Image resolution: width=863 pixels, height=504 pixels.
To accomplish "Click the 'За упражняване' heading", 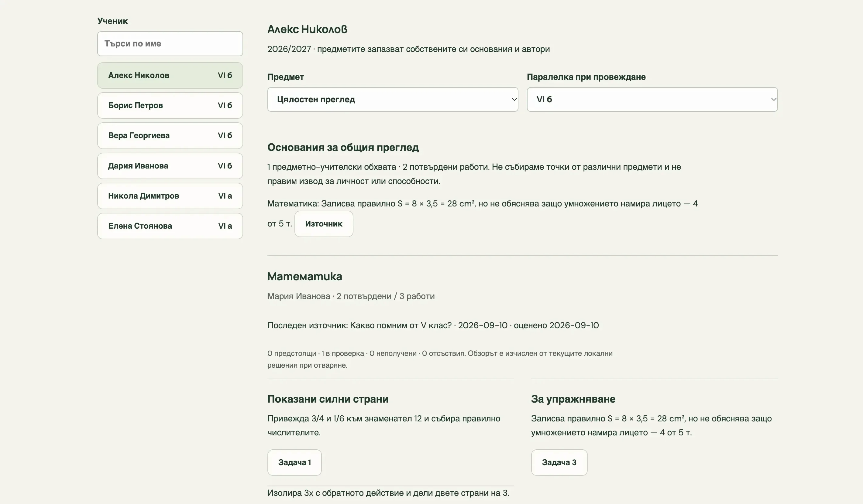I will (x=573, y=399).
